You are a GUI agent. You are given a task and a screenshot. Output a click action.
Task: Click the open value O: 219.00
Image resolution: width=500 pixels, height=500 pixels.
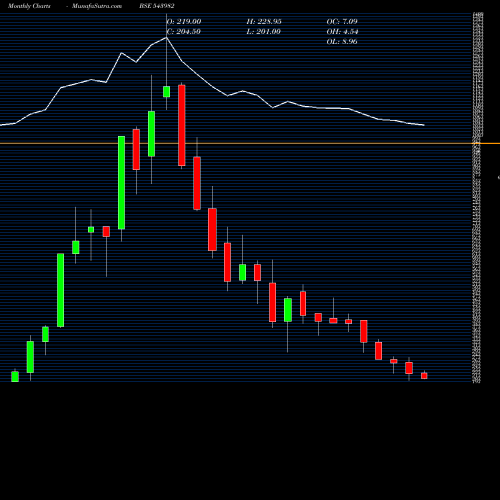coord(184,22)
